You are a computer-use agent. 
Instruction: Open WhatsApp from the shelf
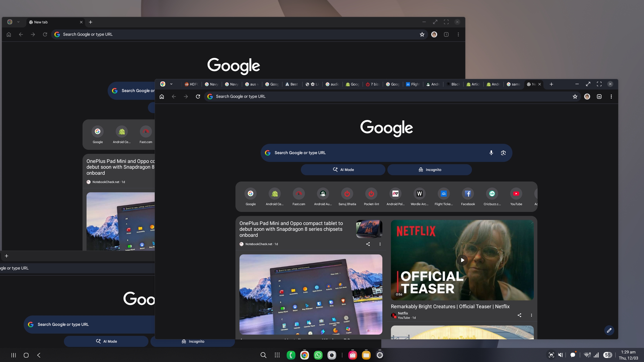tap(318, 355)
